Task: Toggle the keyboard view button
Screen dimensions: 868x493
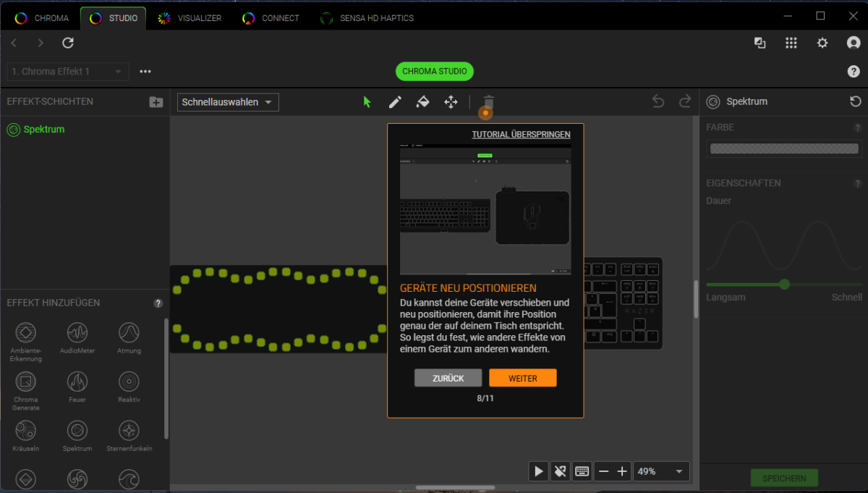Action: pos(582,471)
